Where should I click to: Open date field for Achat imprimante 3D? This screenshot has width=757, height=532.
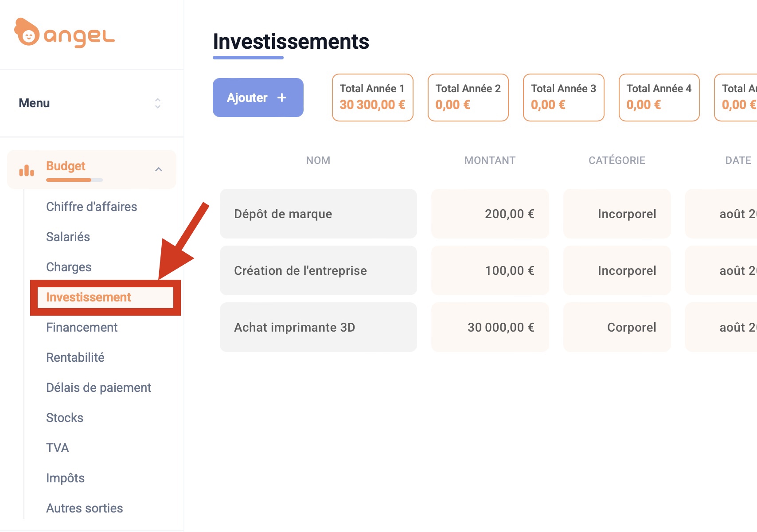click(x=722, y=327)
